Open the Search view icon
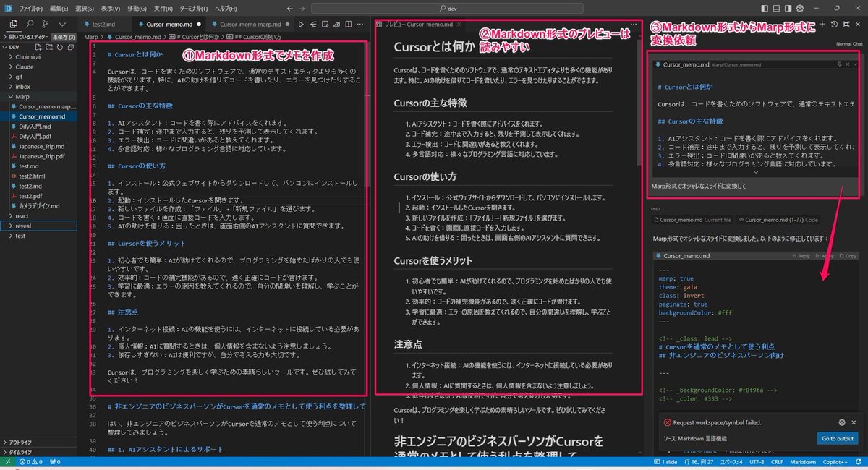Screen dimensions: 868x470 pos(30,24)
